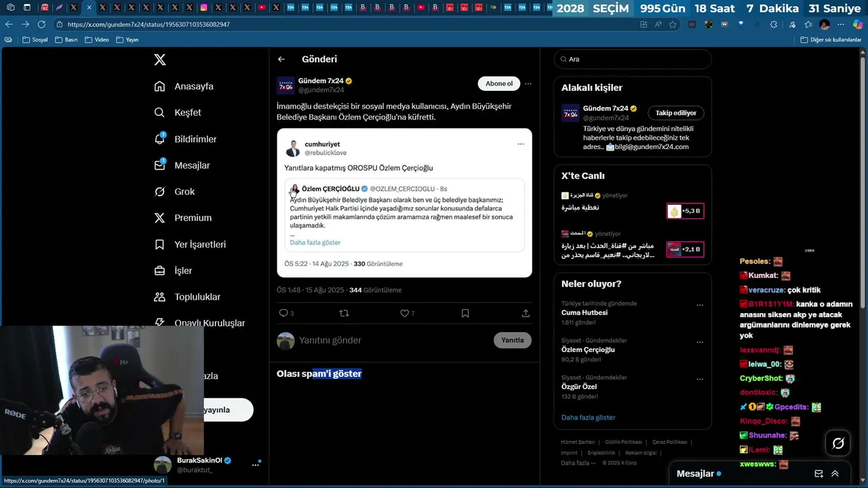Click Olası spam'i göster
Screen dimensions: 868x488
coord(319,373)
